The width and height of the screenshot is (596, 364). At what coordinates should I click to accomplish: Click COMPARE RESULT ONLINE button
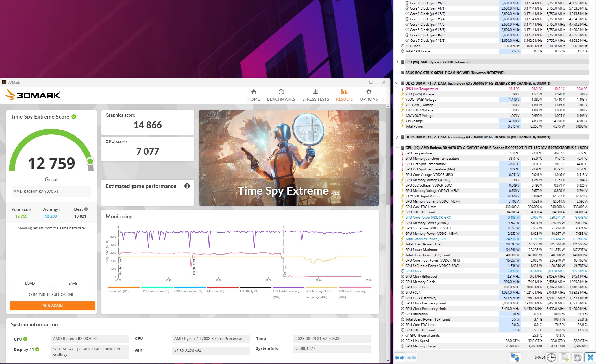(51, 295)
